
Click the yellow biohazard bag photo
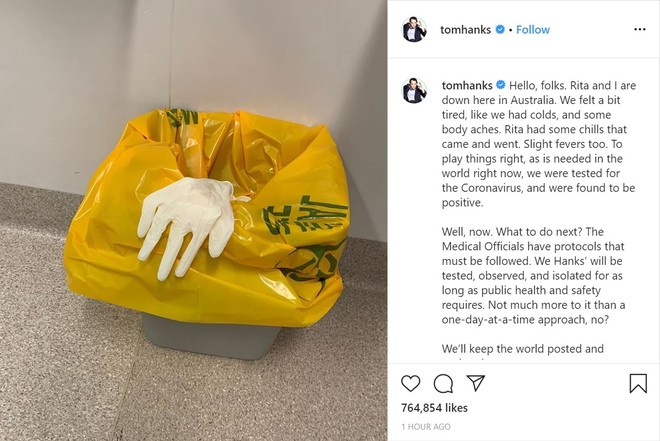tap(208, 217)
